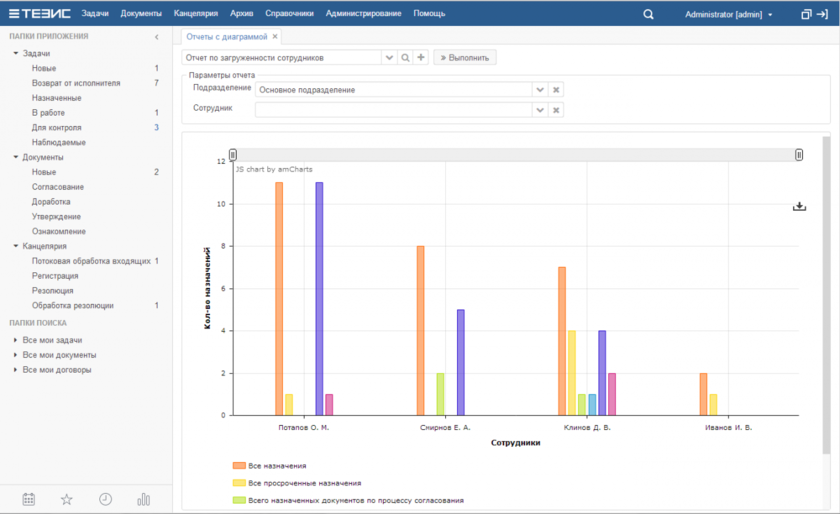This screenshot has height=514, width=840.
Task: Open the Справочники menu
Action: (x=289, y=14)
